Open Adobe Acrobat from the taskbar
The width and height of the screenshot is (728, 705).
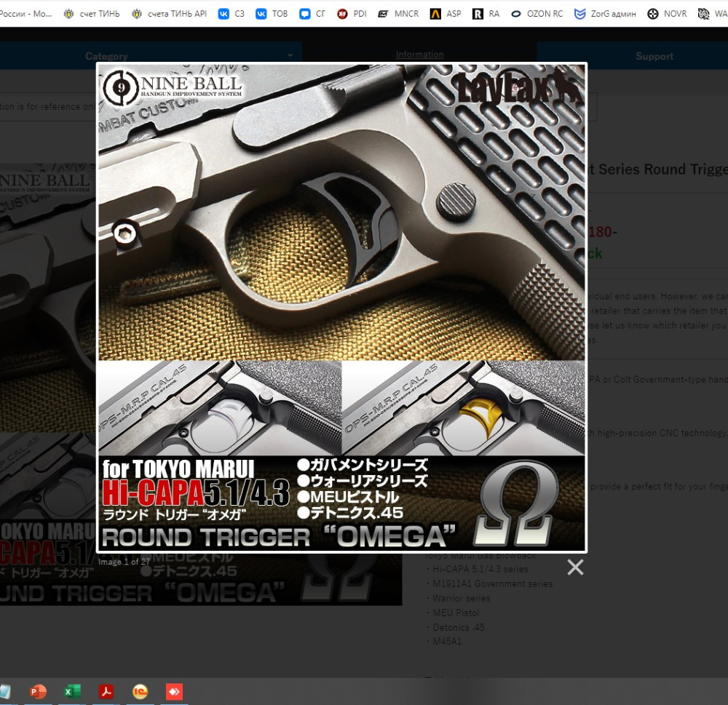pos(106,692)
